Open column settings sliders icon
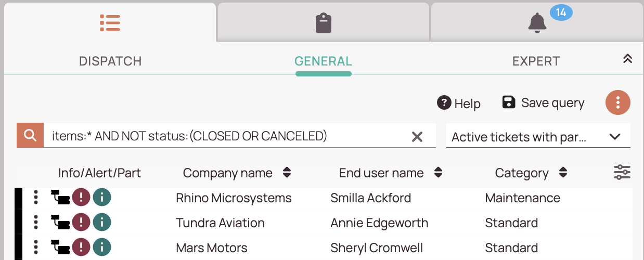Viewport: 644px width, 260px height. [622, 172]
